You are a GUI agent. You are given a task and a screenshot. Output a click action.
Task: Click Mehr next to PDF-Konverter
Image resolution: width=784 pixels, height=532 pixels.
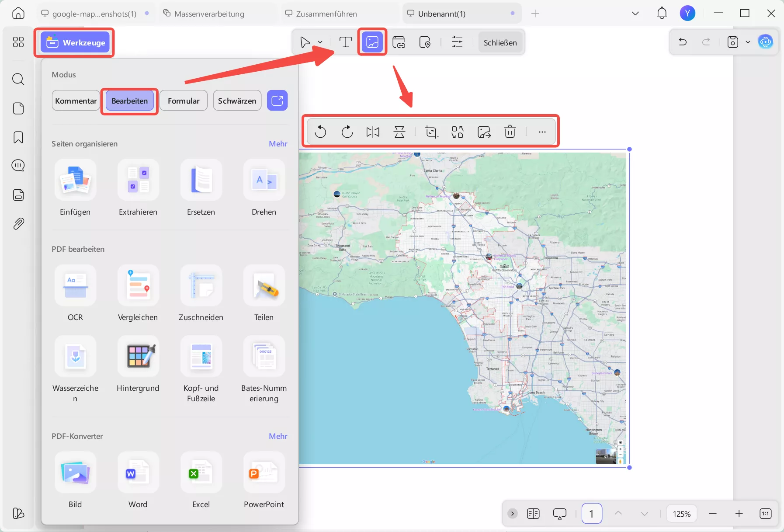click(x=278, y=436)
